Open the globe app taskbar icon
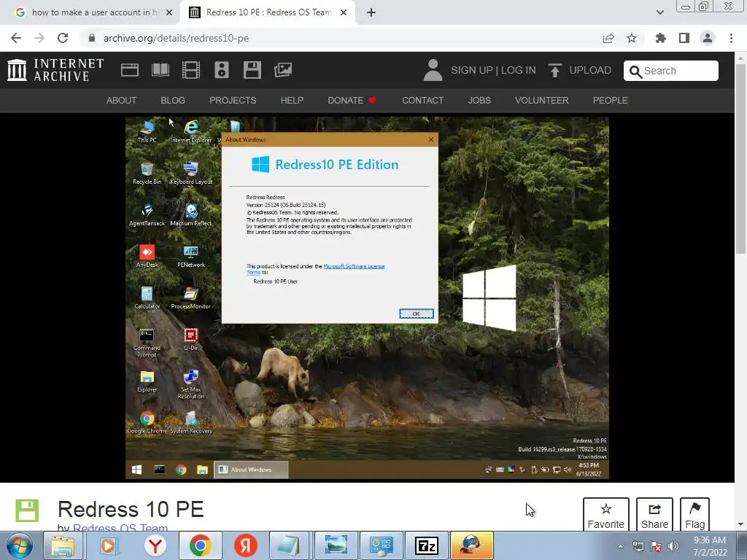This screenshot has height=560, width=747. tap(472, 545)
